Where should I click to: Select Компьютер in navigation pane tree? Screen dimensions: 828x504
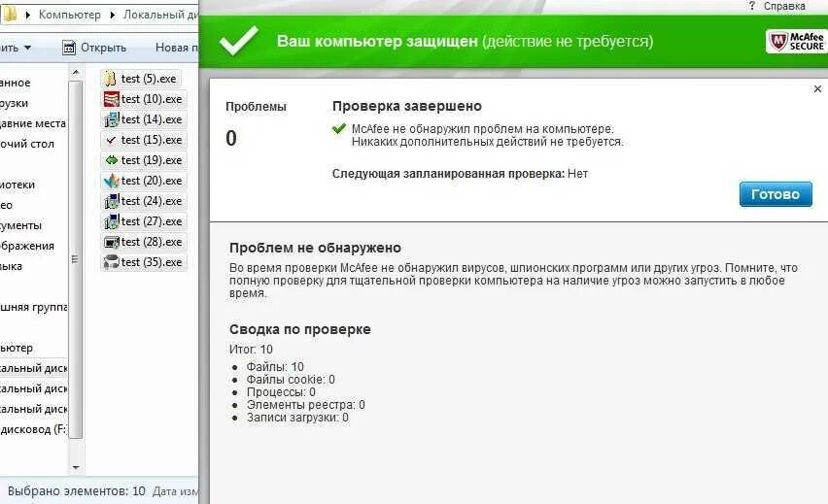click(17, 348)
